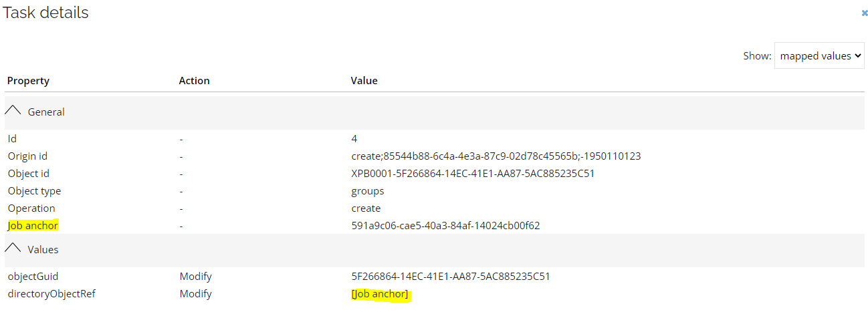Open the Show mapped values dropdown
This screenshot has width=868, height=312.
coord(819,56)
